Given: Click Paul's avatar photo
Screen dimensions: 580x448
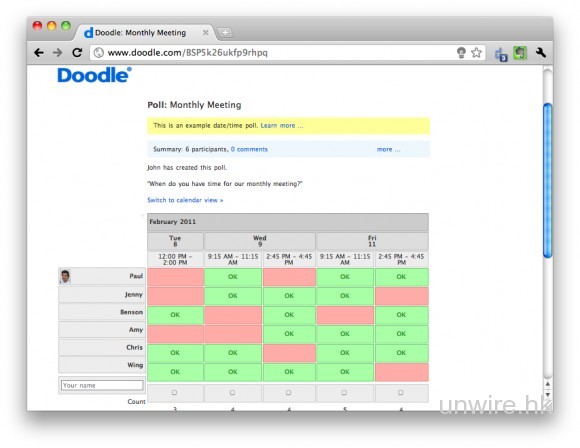Looking at the screenshot, I should click(65, 276).
